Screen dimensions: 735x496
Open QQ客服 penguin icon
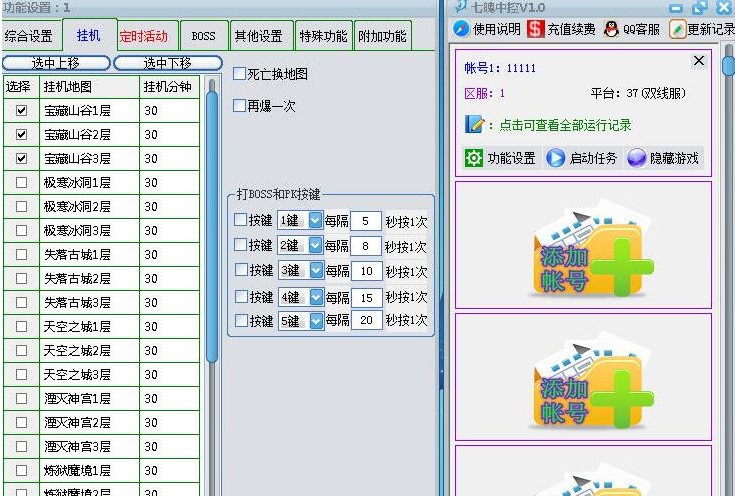pyautogui.click(x=611, y=29)
